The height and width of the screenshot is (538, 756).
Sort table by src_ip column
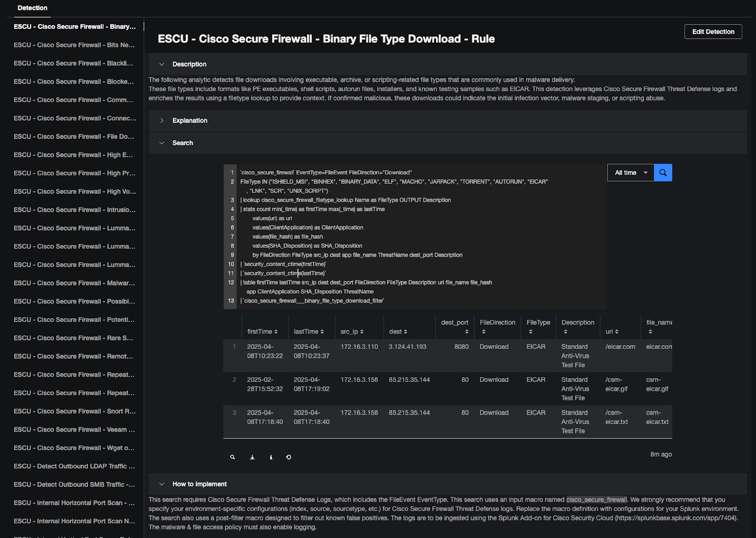pyautogui.click(x=352, y=331)
